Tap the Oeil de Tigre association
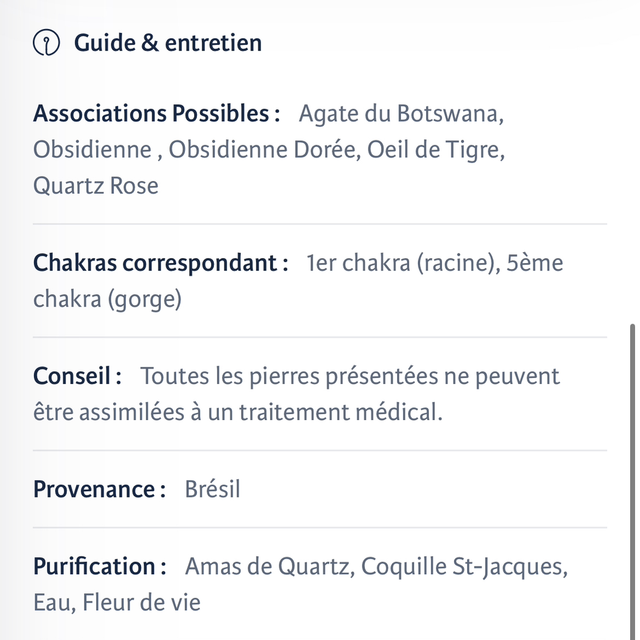640x640 pixels. point(434,149)
